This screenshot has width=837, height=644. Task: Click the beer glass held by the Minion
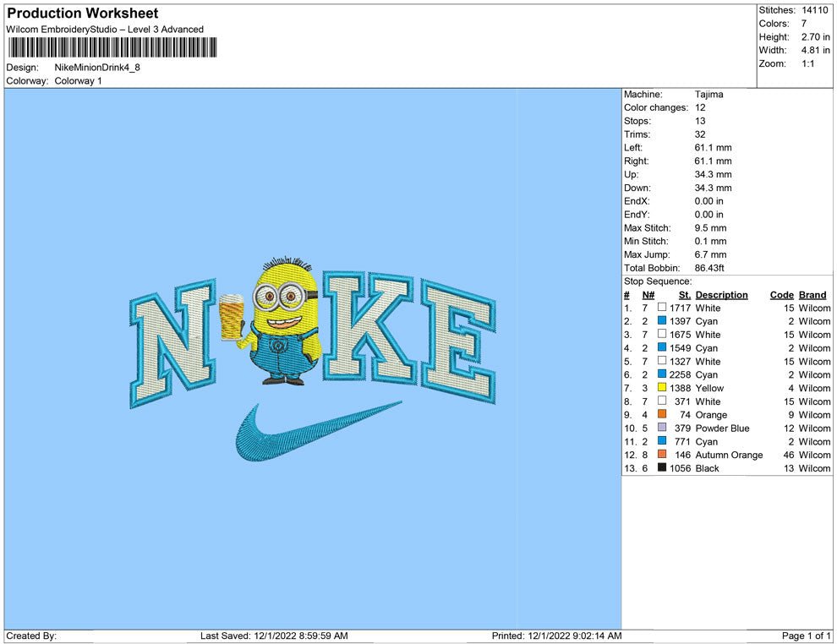[x=231, y=317]
